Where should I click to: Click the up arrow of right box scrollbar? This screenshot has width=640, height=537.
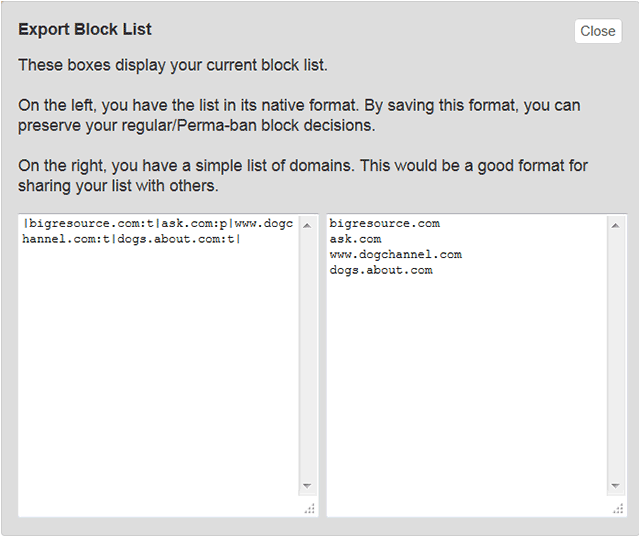[x=616, y=226]
